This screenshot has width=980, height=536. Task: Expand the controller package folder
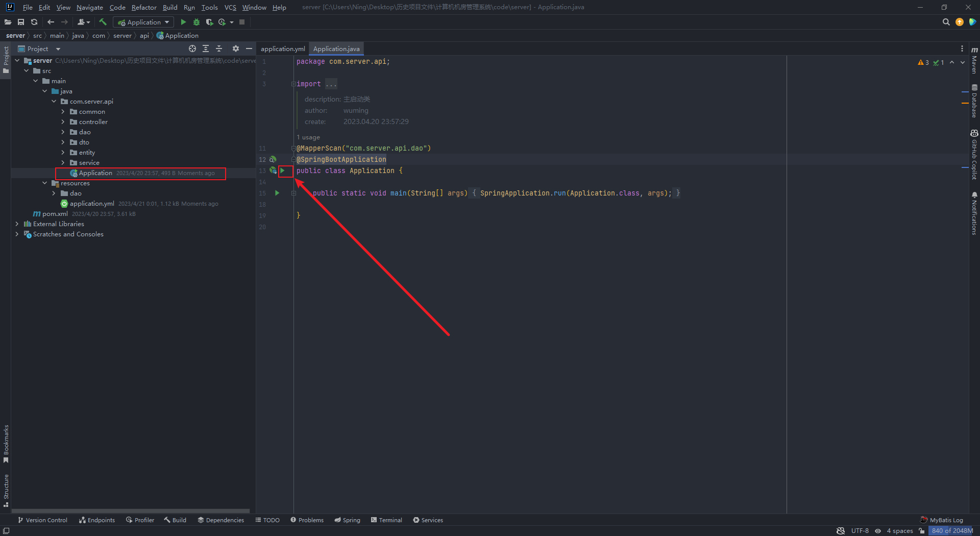coord(63,122)
